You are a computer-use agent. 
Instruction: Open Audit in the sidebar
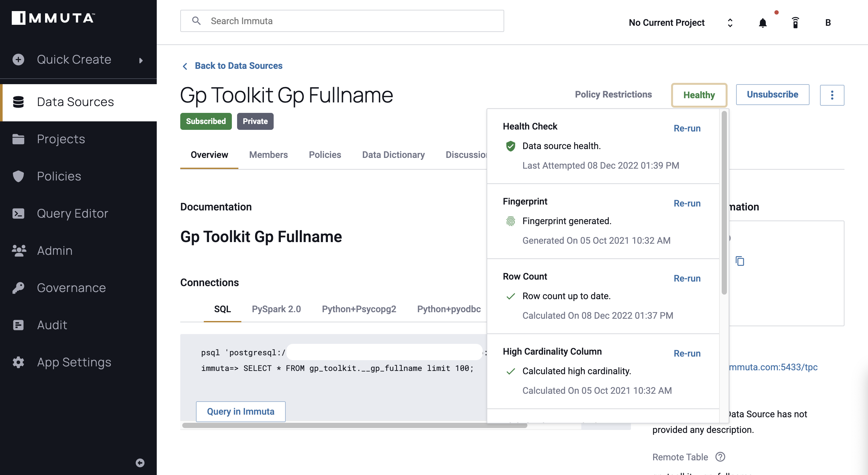pyautogui.click(x=78, y=325)
